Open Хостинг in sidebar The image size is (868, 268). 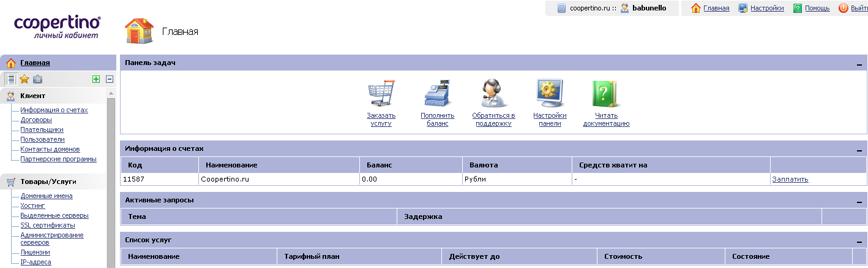pyautogui.click(x=33, y=206)
